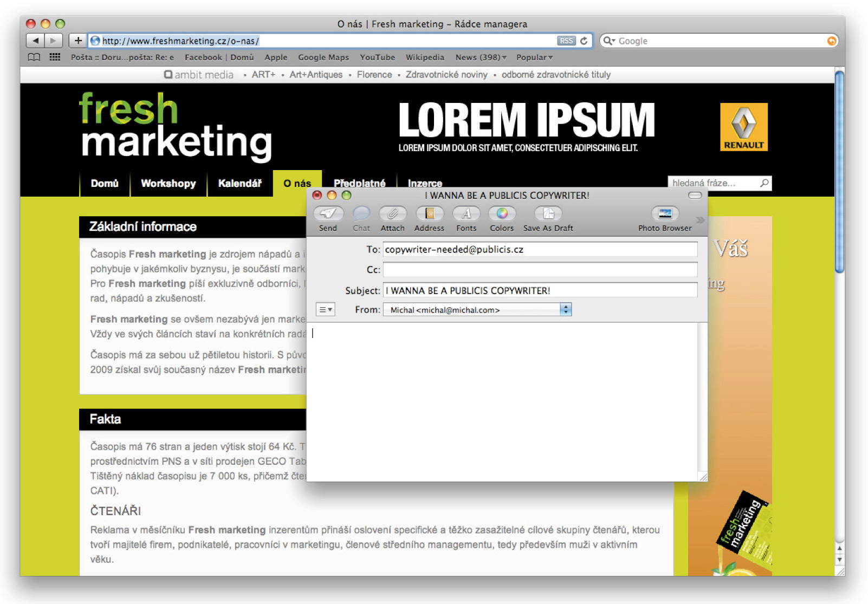Click the ambit media link
The width and height of the screenshot is (868, 604).
coord(199,75)
